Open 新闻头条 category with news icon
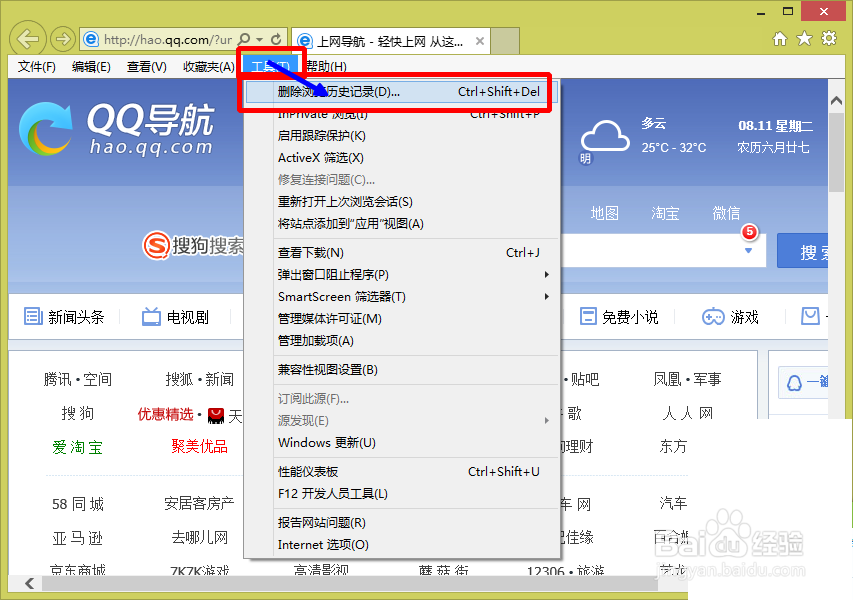853x600 pixels. (x=64, y=317)
